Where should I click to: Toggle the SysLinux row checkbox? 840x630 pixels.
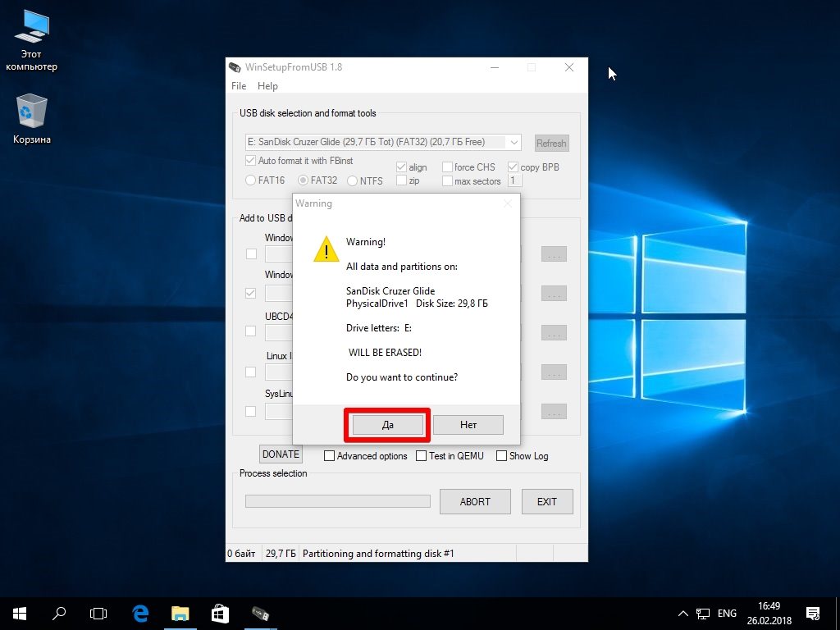[x=251, y=412]
